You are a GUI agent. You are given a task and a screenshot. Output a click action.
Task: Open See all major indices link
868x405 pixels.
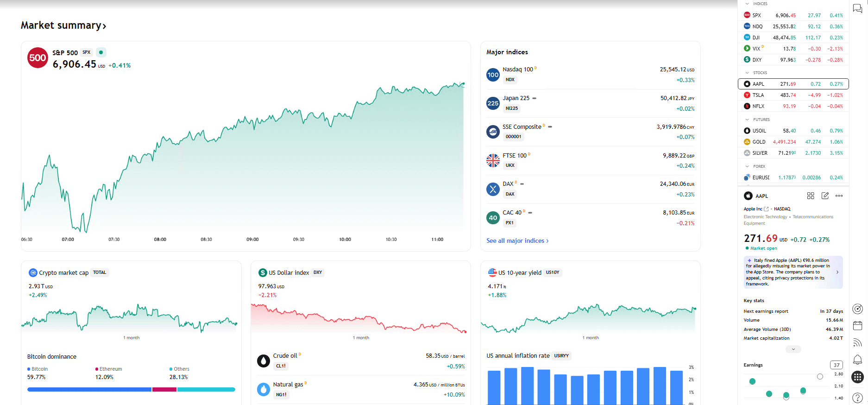517,241
